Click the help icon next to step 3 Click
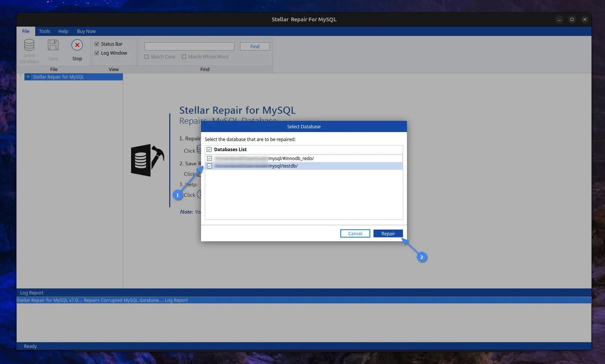Viewport: 605px width, 364px height. [201, 194]
